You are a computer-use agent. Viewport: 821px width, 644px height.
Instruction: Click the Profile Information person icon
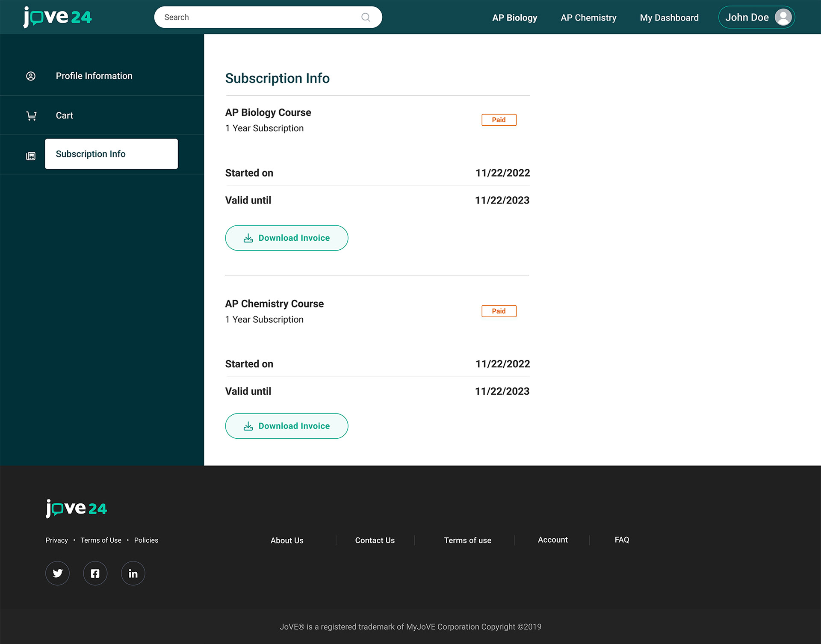[31, 76]
